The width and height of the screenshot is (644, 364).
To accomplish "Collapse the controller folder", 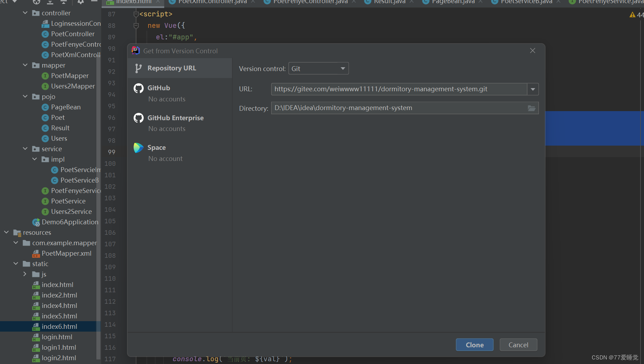I will pyautogui.click(x=25, y=13).
